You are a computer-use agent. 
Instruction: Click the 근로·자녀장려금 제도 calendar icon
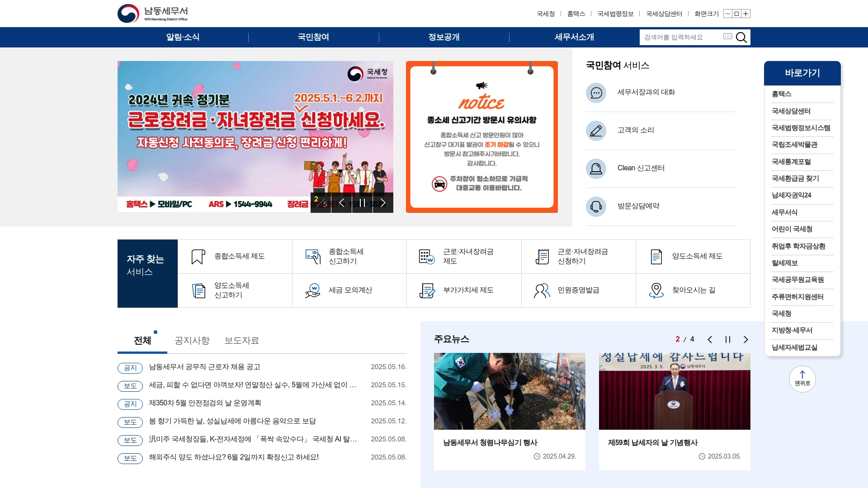[x=427, y=257]
